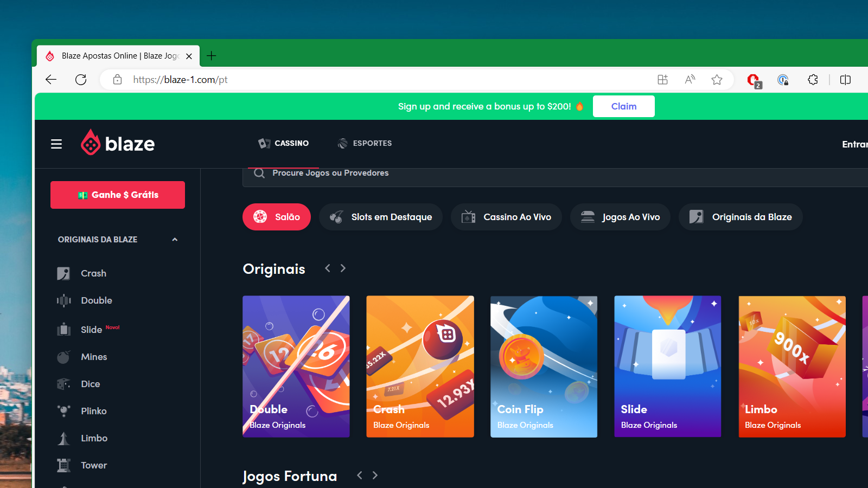Show next Jogos Fortuna games
This screenshot has width=868, height=488.
tap(375, 475)
